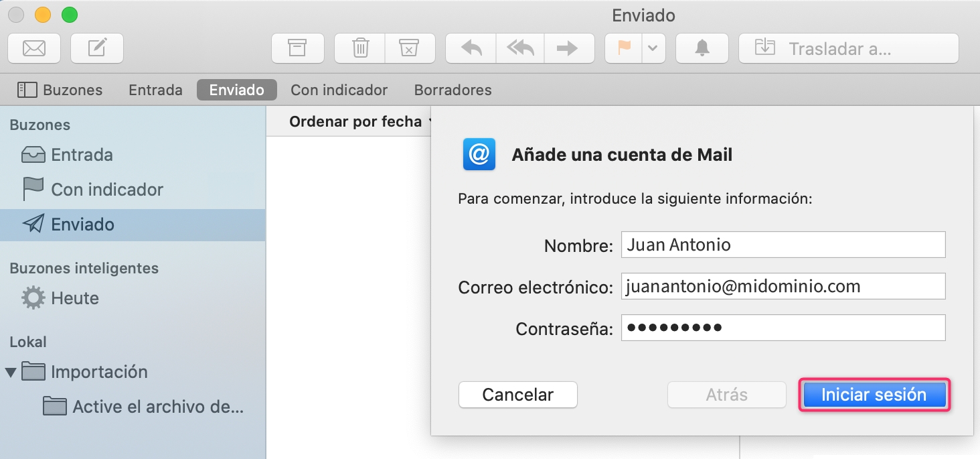Click the Cancelar button

(x=517, y=395)
